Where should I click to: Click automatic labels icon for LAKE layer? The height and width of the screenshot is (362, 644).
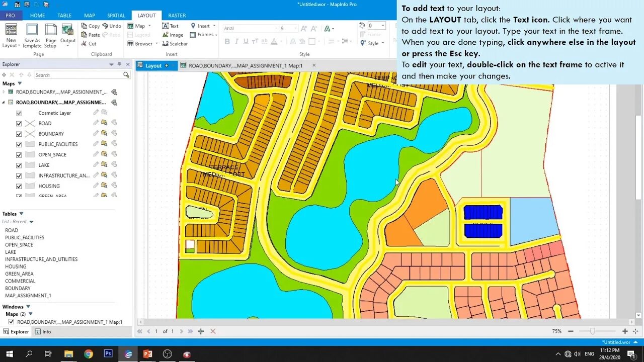pyautogui.click(x=114, y=165)
